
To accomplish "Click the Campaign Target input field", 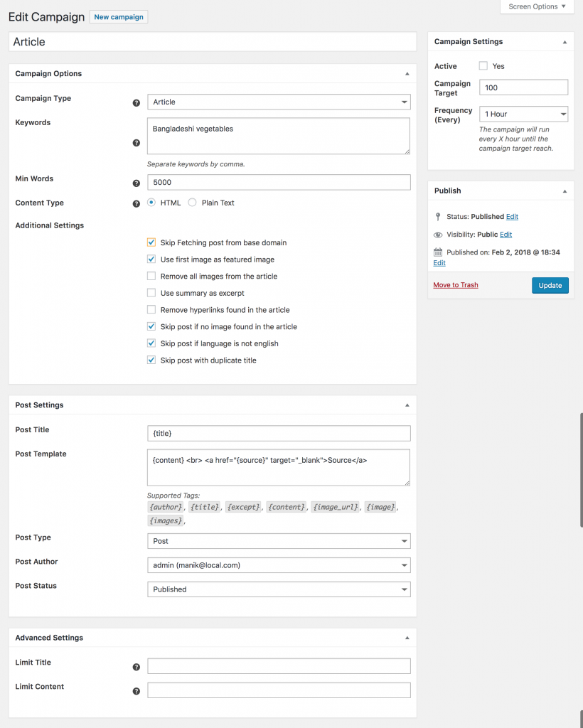I will [523, 87].
